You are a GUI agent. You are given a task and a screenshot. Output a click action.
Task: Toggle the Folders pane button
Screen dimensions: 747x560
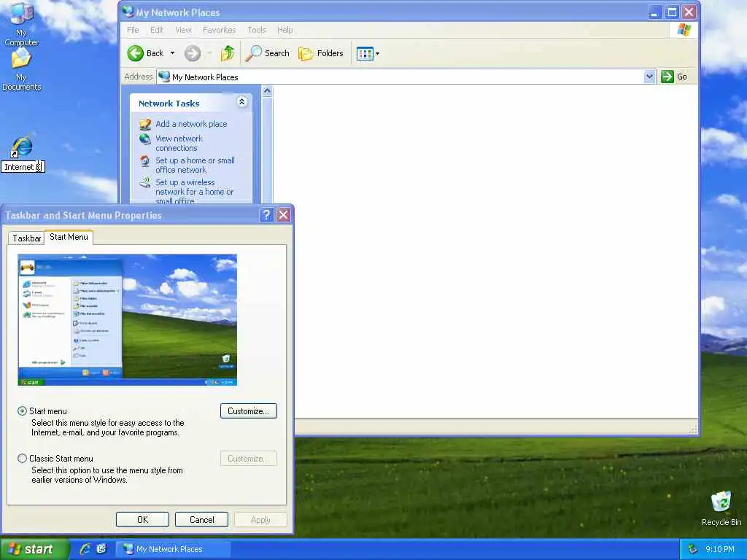[321, 53]
